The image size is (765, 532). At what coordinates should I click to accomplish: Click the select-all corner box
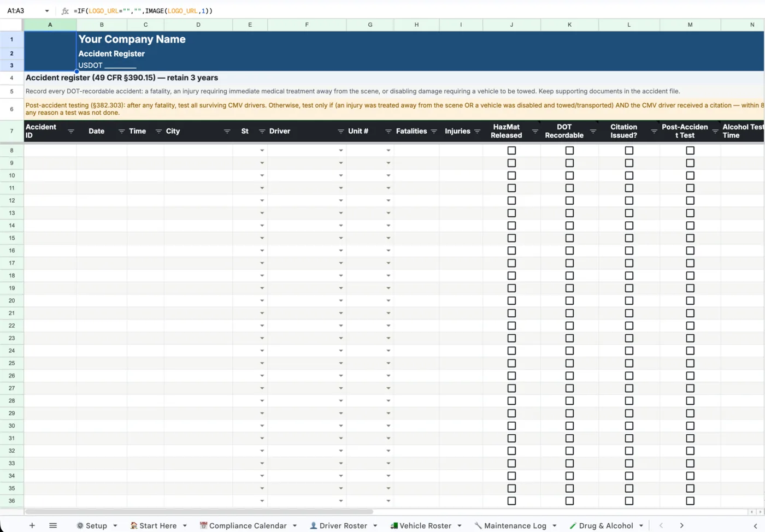11,25
